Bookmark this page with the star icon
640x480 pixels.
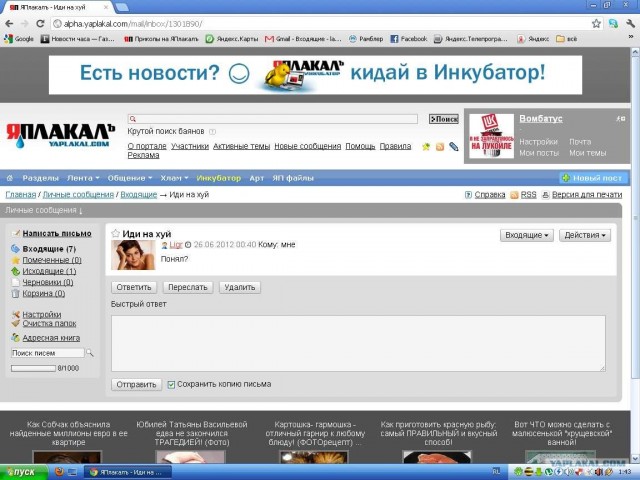[x=596, y=24]
